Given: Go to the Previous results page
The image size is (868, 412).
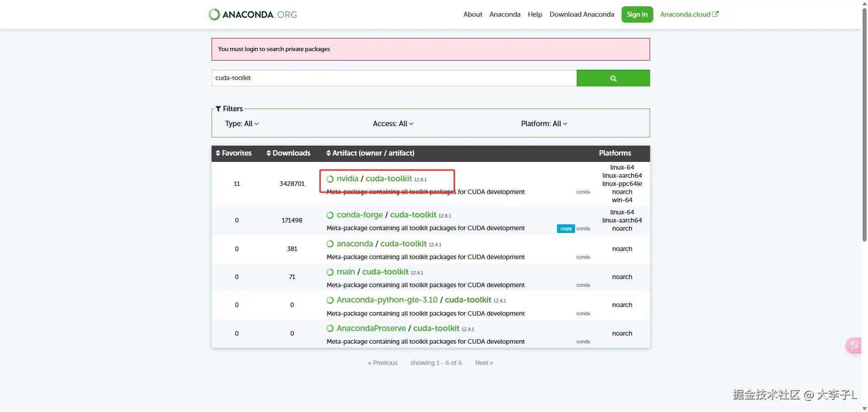Looking at the screenshot, I should [382, 363].
